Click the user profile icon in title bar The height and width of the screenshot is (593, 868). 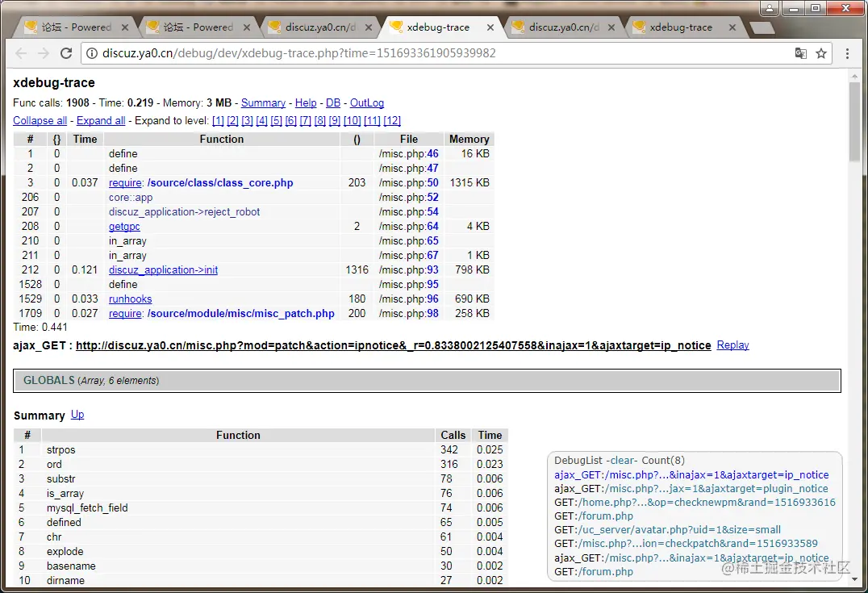click(x=769, y=8)
